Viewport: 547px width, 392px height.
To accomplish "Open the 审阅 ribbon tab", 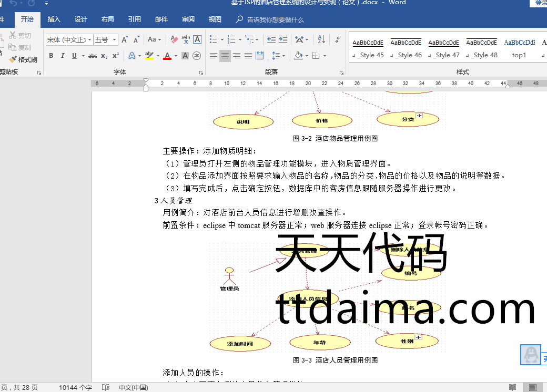I will [188, 19].
